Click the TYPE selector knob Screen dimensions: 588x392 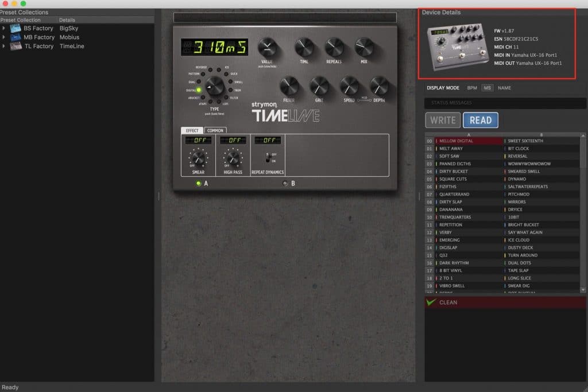click(x=215, y=87)
